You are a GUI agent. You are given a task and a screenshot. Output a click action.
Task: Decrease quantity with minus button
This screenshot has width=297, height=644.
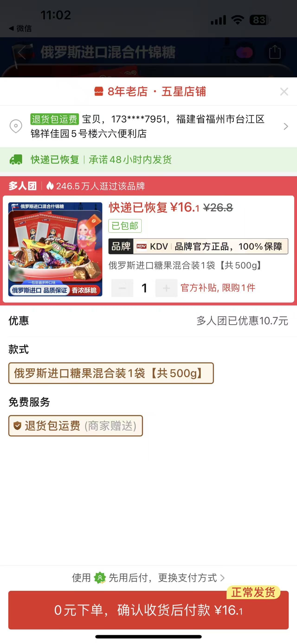click(x=122, y=288)
